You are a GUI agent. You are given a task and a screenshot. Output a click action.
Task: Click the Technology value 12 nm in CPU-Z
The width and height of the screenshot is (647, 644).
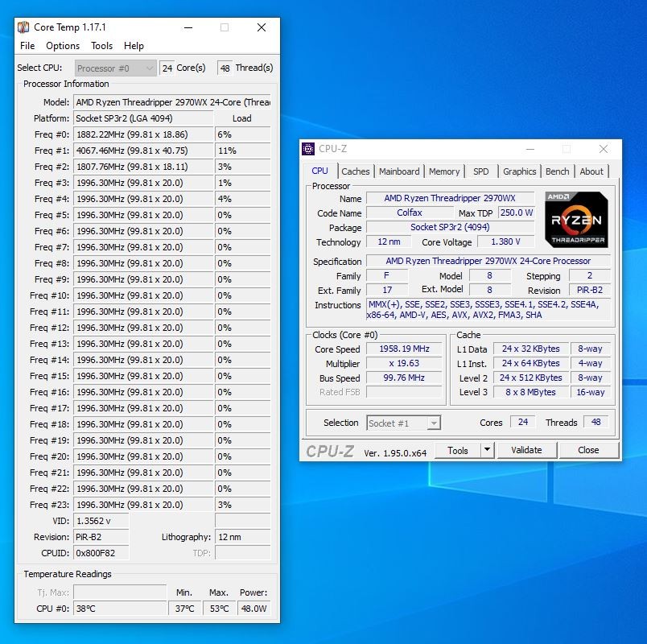click(x=389, y=242)
